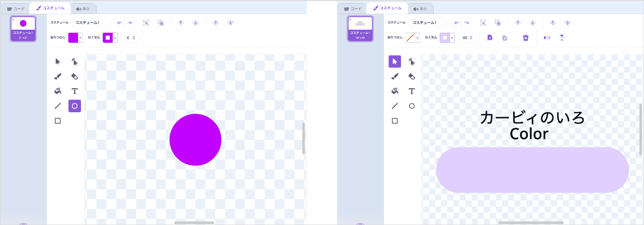Click the lavender outline color swatch on right

(x=445, y=38)
